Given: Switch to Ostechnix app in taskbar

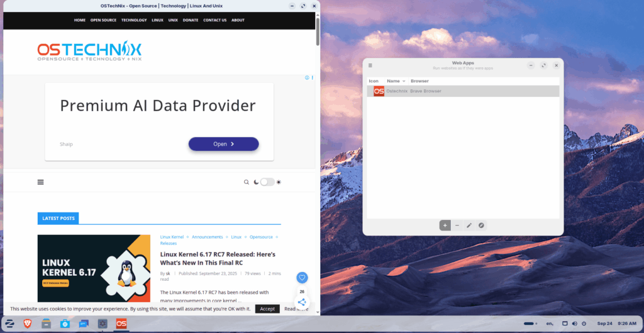Looking at the screenshot, I should (121, 324).
